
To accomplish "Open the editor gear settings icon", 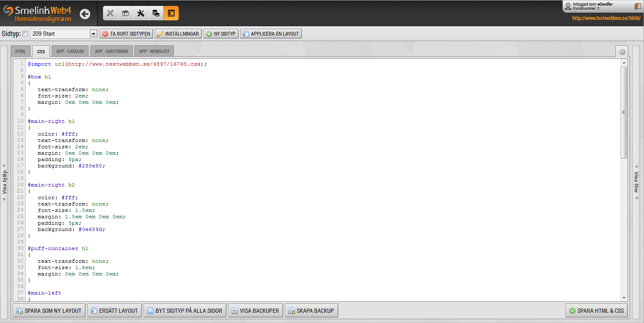I will [x=622, y=52].
